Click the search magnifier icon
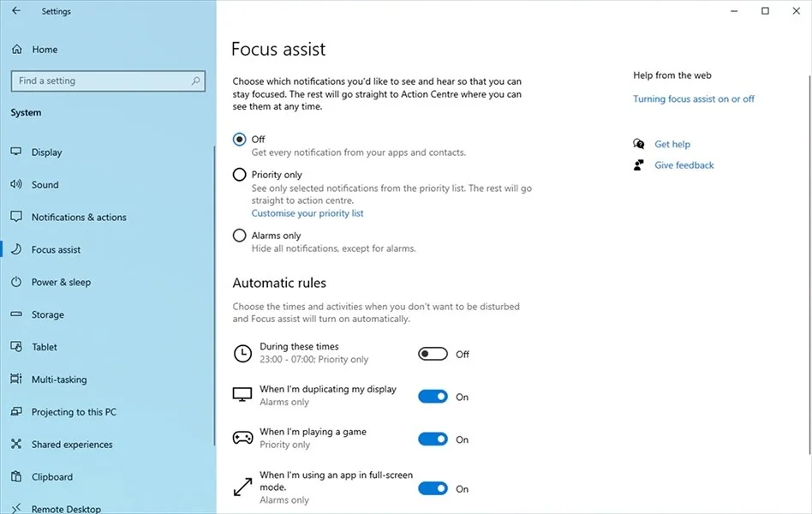The width and height of the screenshot is (812, 514). pyautogui.click(x=196, y=81)
